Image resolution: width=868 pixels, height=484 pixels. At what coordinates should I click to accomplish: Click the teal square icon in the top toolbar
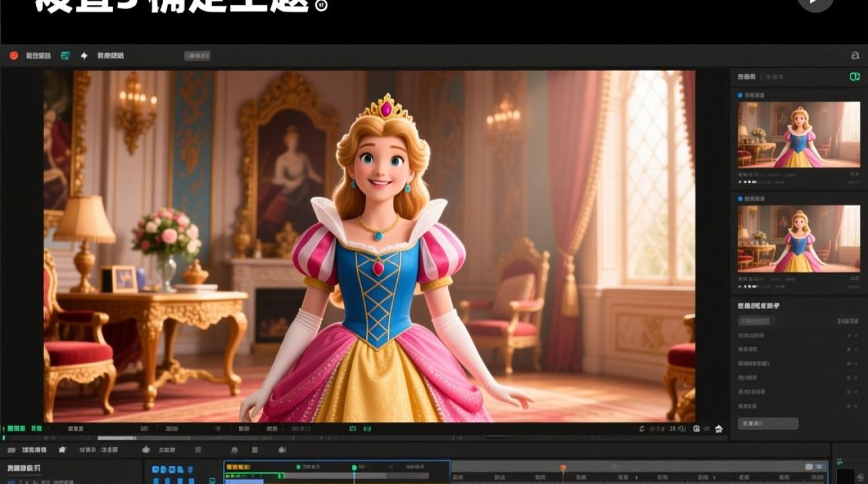[65, 55]
